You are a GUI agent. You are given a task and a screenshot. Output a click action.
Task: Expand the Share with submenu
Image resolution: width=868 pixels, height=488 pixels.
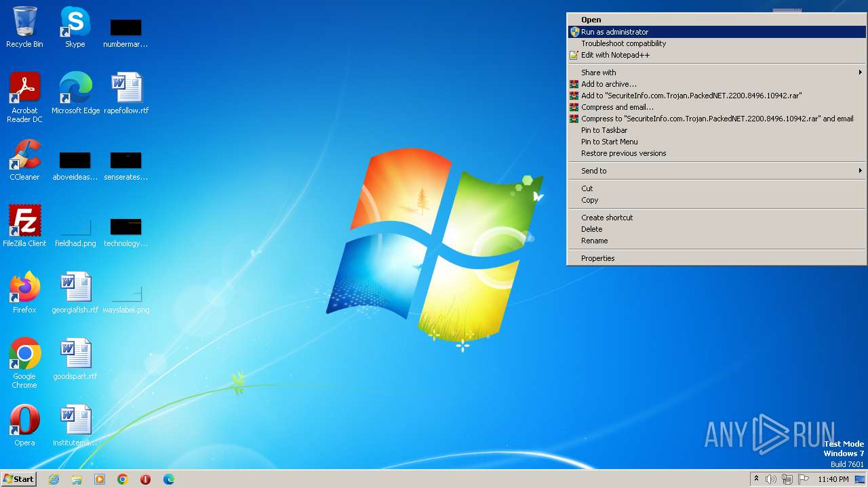716,73
